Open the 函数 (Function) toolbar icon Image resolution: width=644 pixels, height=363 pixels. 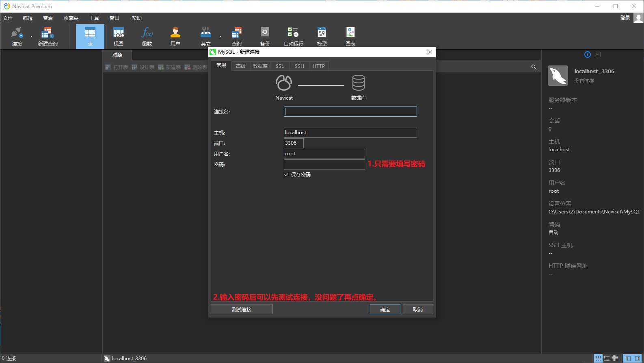point(147,36)
